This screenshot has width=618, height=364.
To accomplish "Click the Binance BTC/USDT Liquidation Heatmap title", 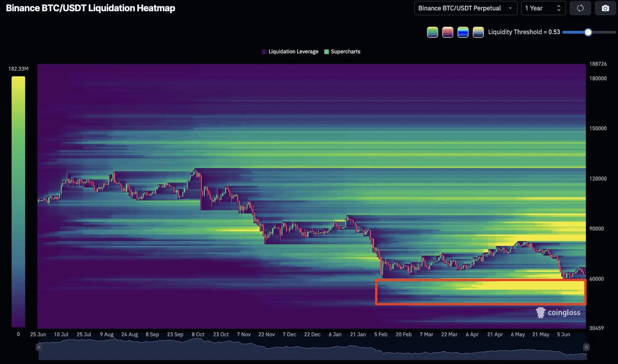I will click(x=91, y=8).
